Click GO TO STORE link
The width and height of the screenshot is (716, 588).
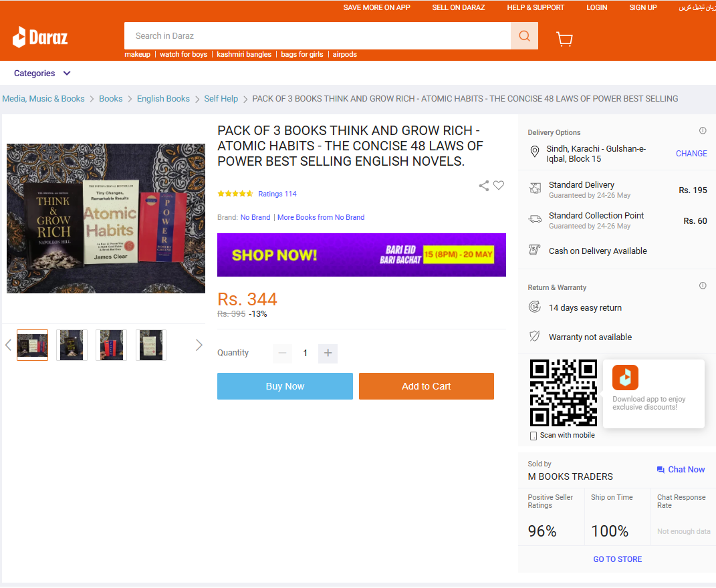pos(617,559)
